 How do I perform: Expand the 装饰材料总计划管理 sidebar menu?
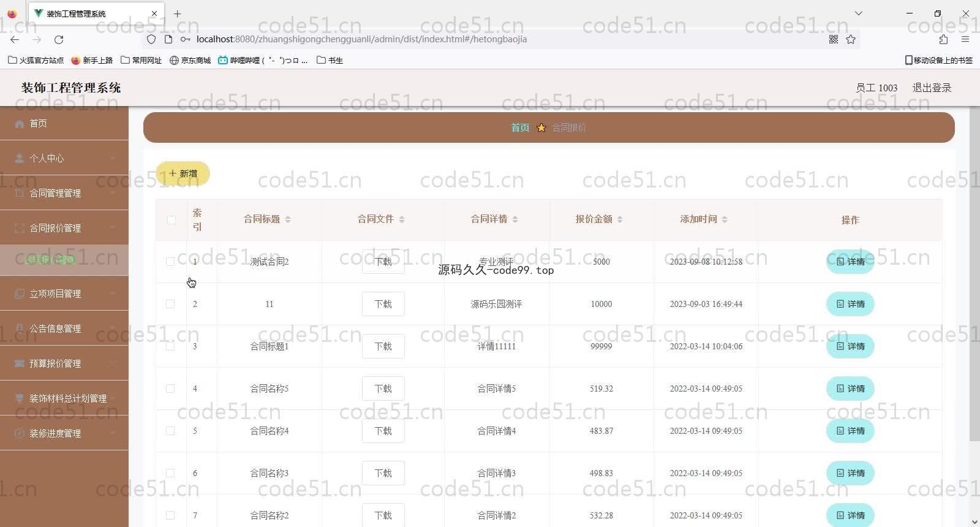coord(64,398)
